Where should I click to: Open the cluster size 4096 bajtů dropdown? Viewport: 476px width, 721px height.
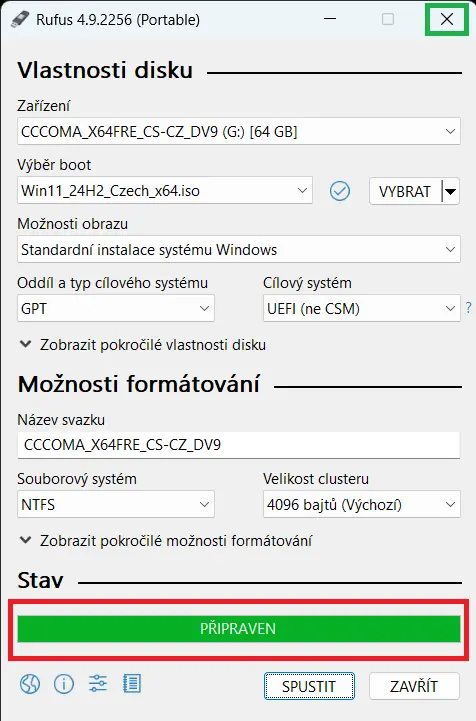click(361, 504)
